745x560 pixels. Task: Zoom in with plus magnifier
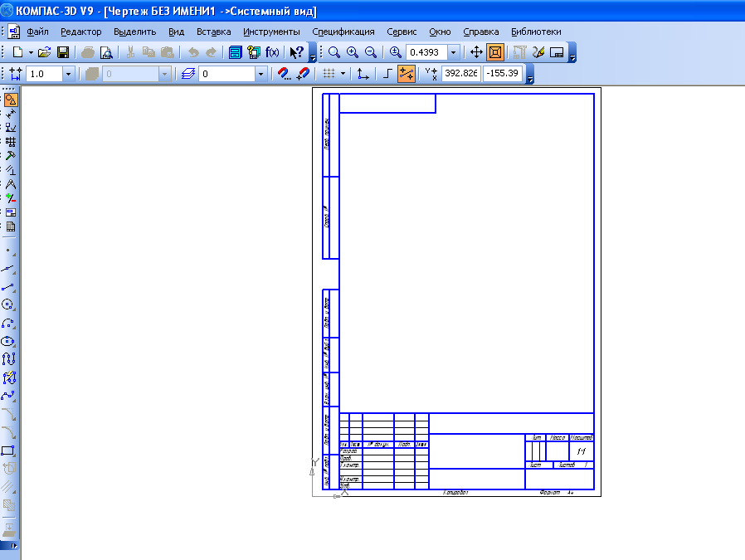tap(352, 52)
